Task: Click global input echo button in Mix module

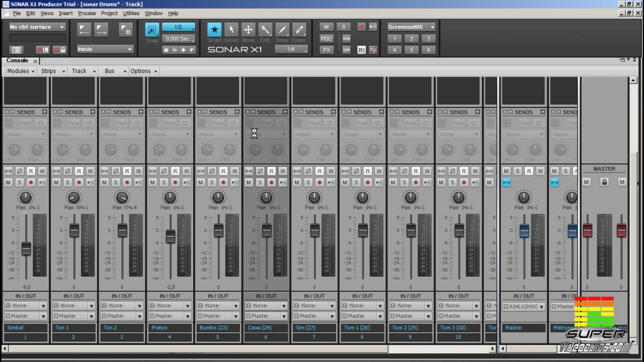Action: (x=373, y=27)
